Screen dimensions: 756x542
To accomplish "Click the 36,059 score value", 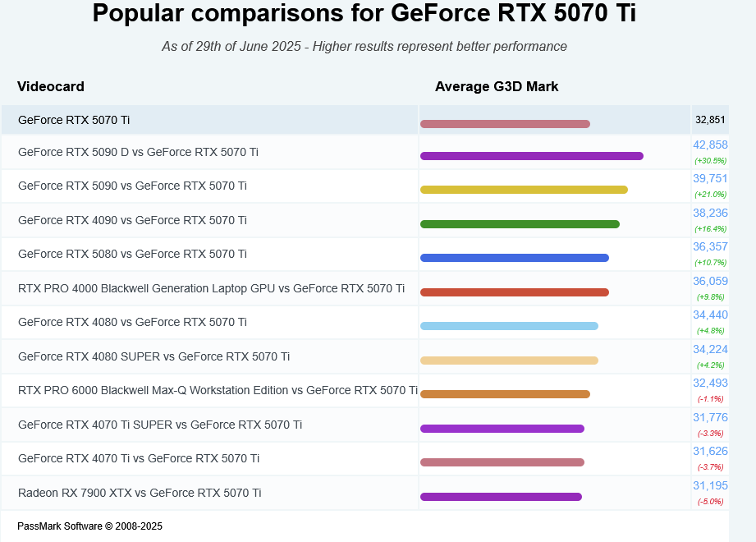I will [x=710, y=281].
